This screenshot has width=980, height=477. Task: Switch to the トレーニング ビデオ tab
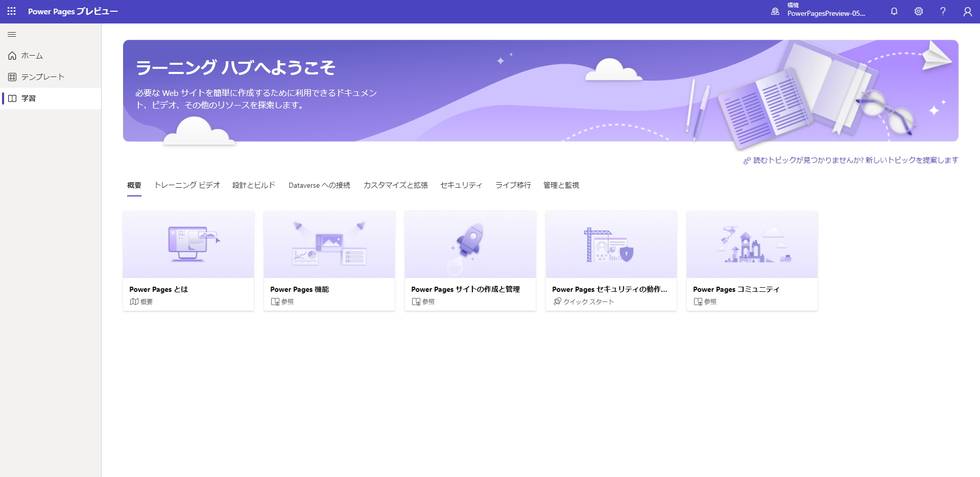(x=187, y=185)
